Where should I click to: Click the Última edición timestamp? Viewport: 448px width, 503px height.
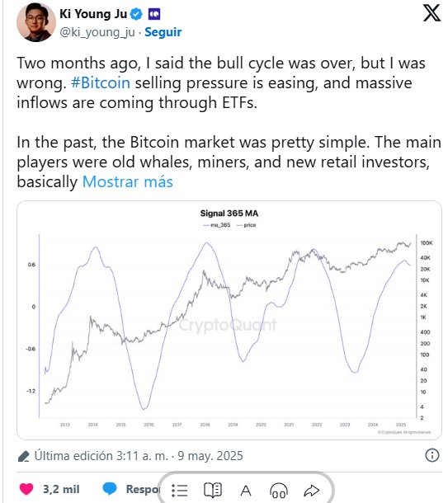coord(139,455)
